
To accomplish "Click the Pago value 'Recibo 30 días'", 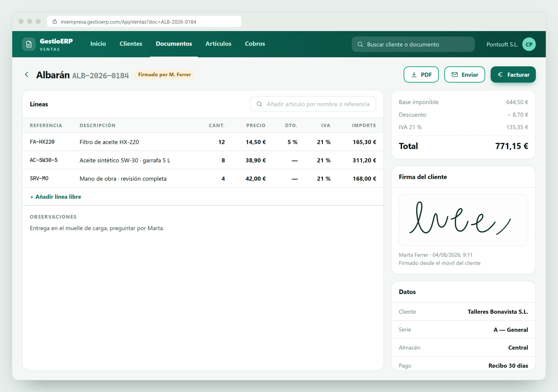I will pyautogui.click(x=508, y=366).
